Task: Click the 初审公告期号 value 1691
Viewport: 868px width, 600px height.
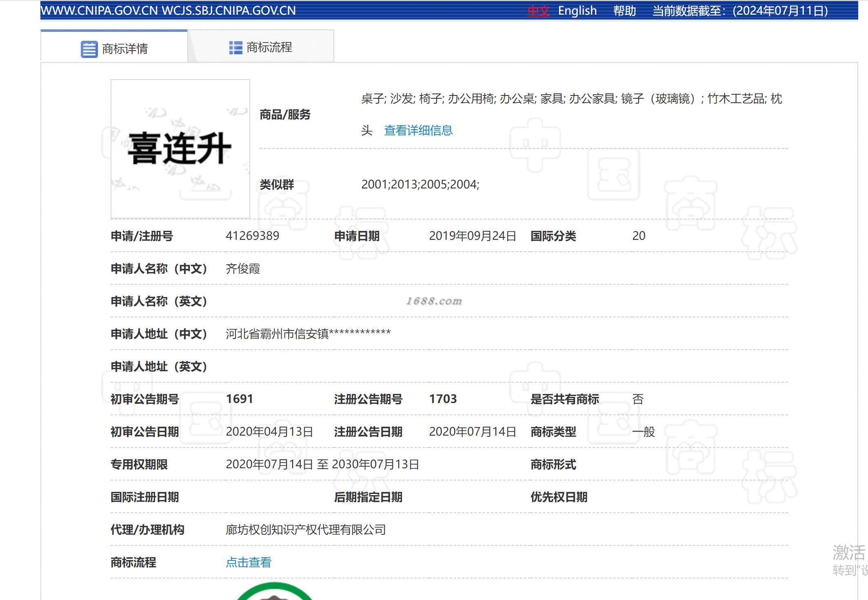Action: click(x=240, y=399)
